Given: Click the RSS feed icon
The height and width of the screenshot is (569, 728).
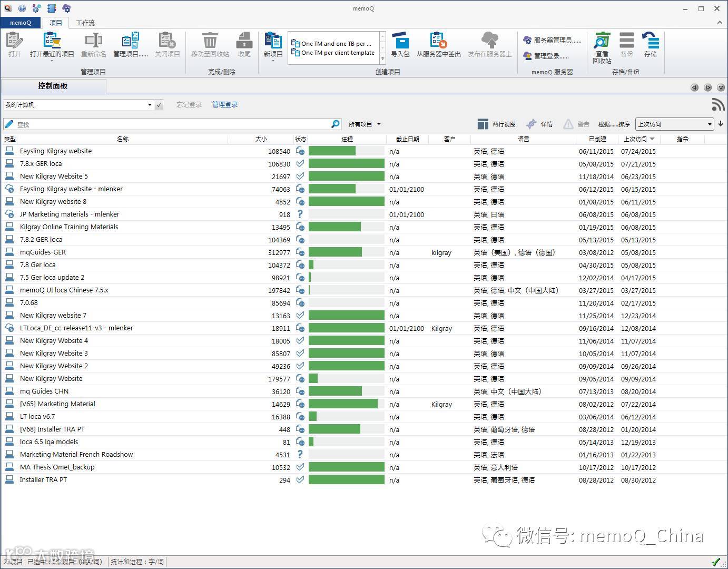Looking at the screenshot, I should coord(718,104).
